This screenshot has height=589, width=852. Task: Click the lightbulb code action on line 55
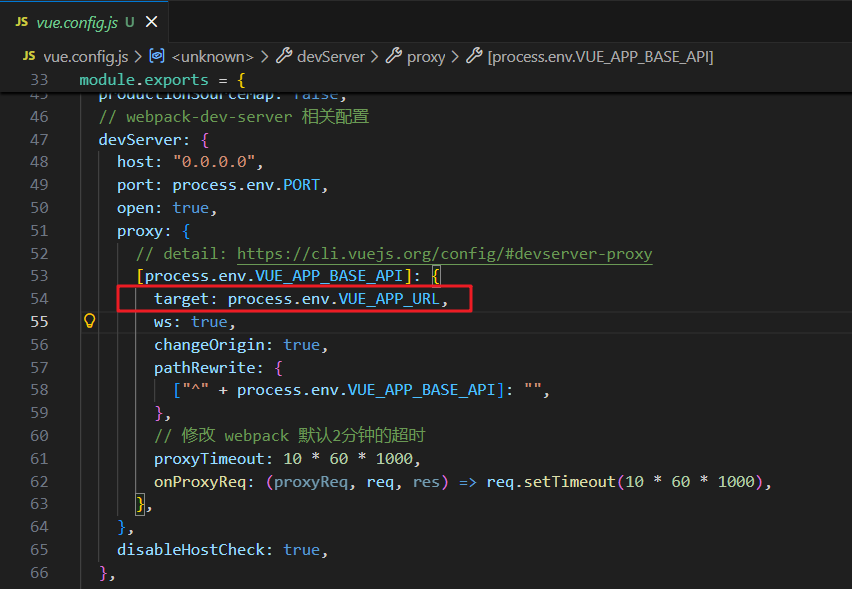(x=90, y=321)
